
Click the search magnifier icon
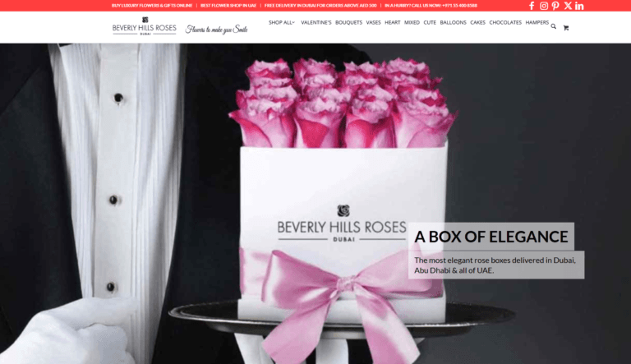tap(553, 26)
